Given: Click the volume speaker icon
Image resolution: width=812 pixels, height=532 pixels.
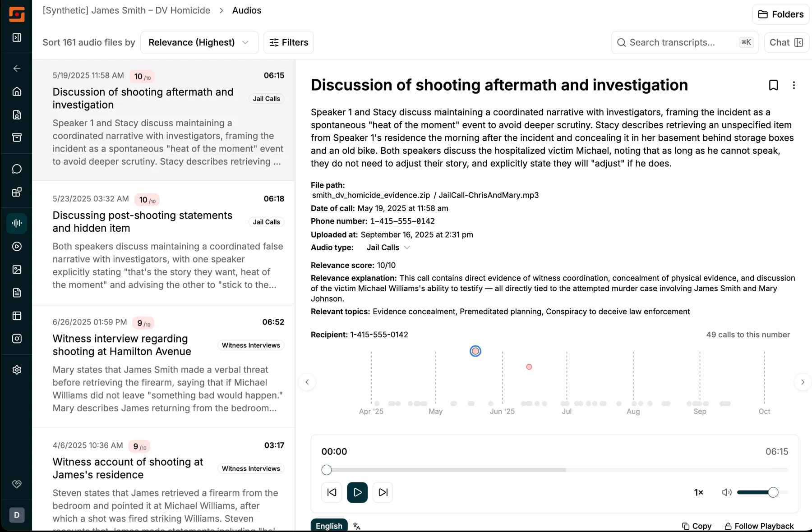Looking at the screenshot, I should click(x=727, y=492).
